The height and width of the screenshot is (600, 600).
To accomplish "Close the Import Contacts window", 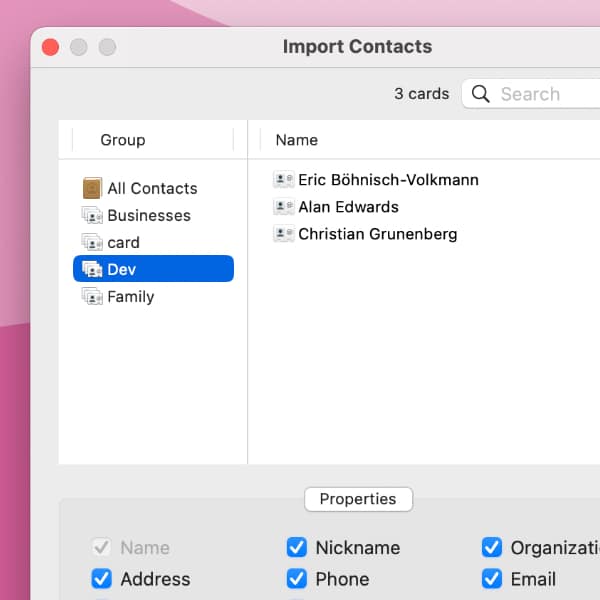I will [50, 47].
